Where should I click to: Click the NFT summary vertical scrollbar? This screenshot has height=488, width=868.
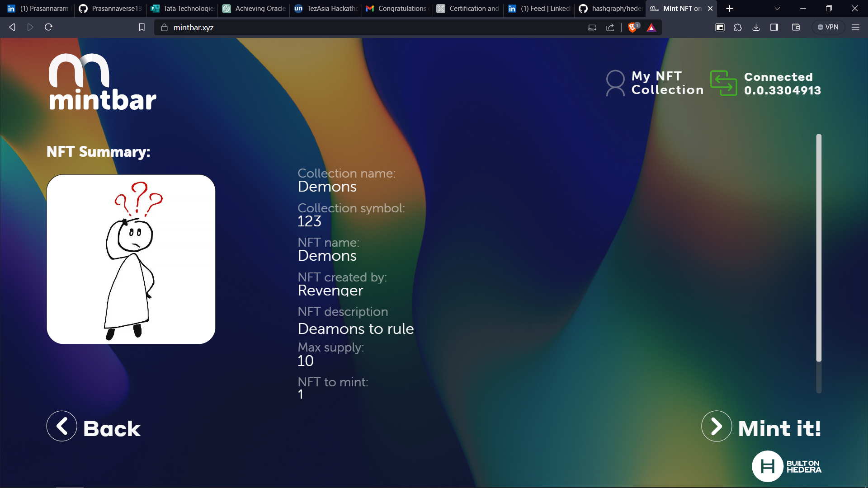click(819, 249)
